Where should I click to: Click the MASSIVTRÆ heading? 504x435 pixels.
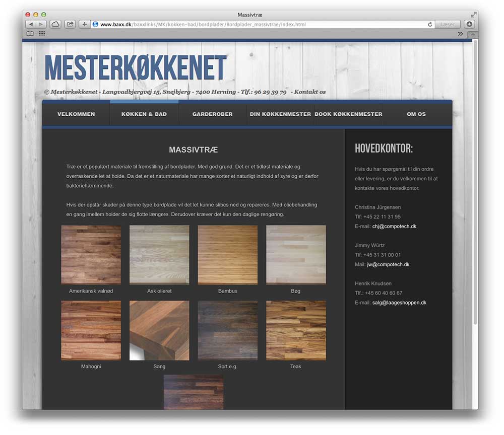pos(194,150)
